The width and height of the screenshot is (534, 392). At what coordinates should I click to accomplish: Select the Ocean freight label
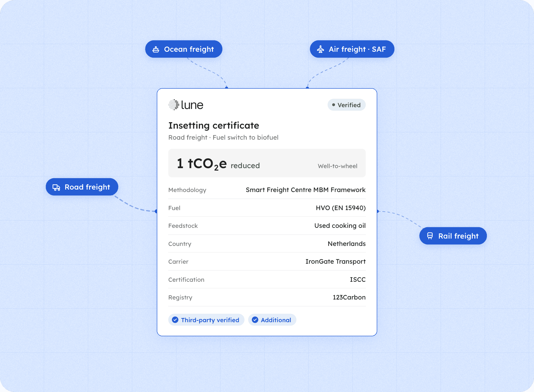click(189, 49)
